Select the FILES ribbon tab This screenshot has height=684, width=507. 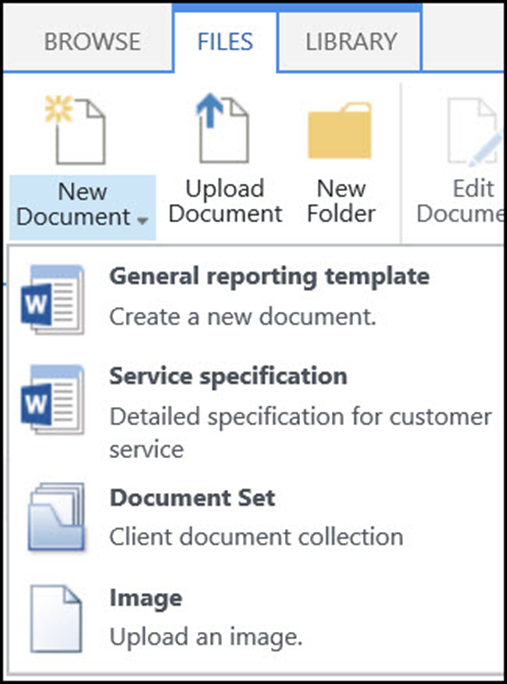pyautogui.click(x=225, y=42)
